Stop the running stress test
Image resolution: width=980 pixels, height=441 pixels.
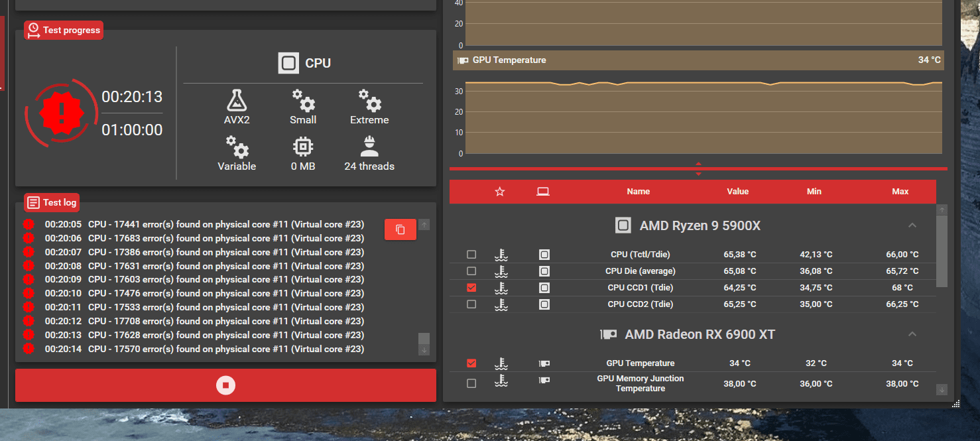(x=225, y=385)
